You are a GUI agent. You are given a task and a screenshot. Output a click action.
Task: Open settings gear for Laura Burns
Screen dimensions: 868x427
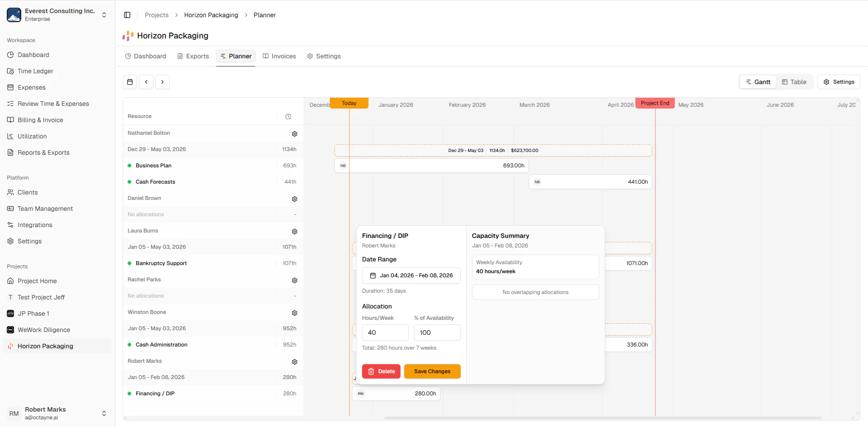[295, 232]
